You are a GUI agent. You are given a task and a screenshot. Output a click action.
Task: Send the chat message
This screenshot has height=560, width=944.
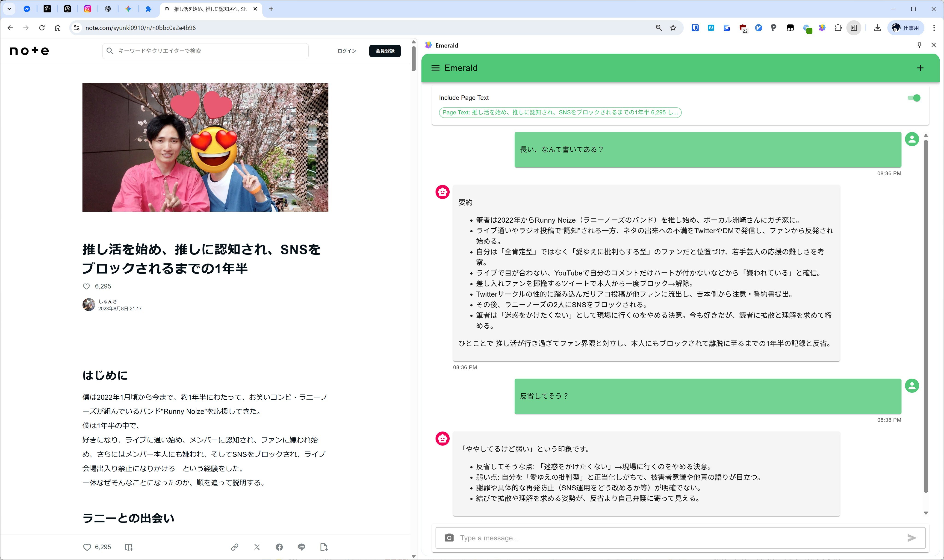[912, 538]
